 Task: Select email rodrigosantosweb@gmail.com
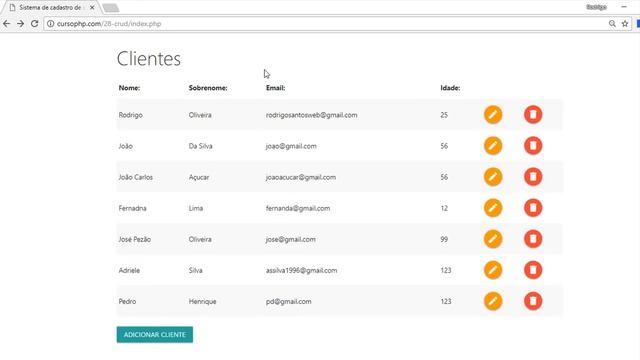[x=311, y=115]
